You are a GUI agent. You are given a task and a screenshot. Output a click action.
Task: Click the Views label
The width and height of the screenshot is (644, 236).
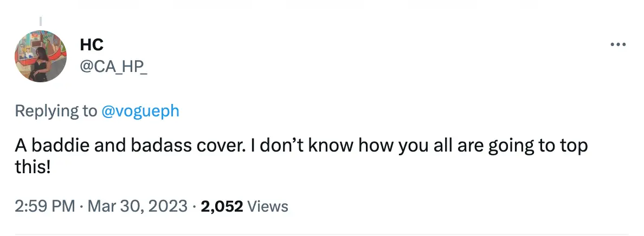[268, 206]
